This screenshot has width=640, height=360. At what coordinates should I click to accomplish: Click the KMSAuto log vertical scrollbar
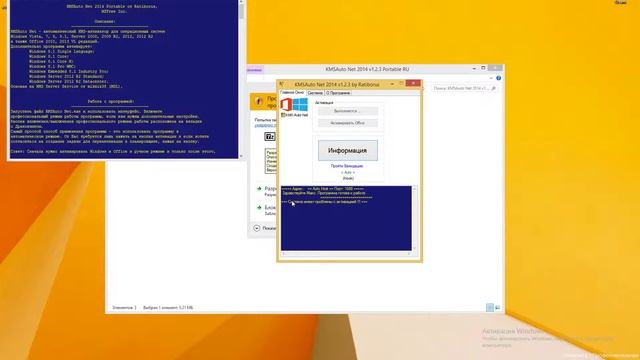(x=415, y=218)
